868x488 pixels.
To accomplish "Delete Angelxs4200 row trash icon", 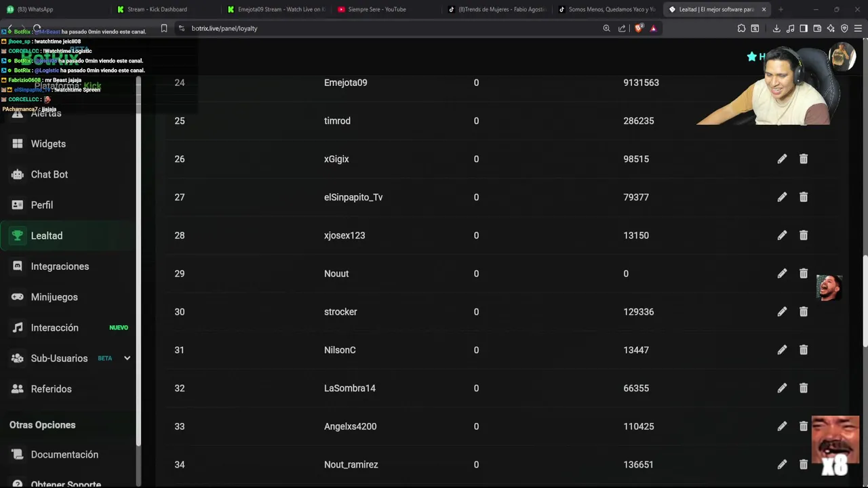I will [804, 426].
